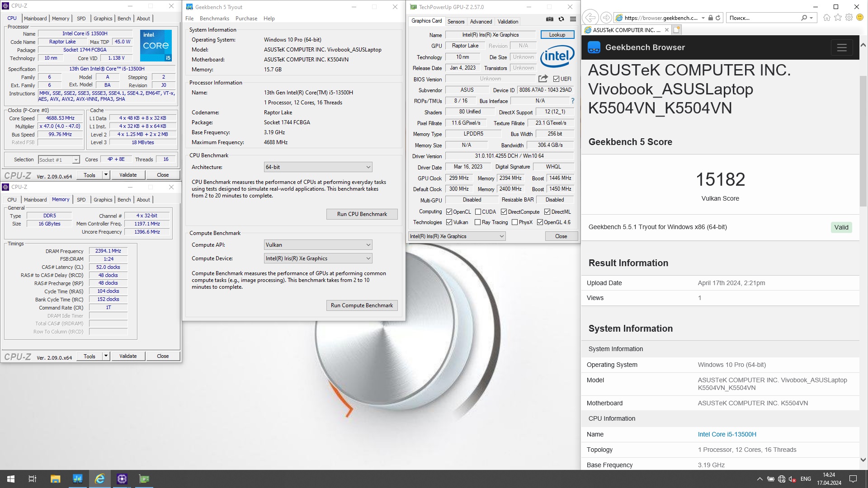Open the Geekbench Browser hamburger menu
This screenshot has height=488, width=868.
(x=842, y=47)
